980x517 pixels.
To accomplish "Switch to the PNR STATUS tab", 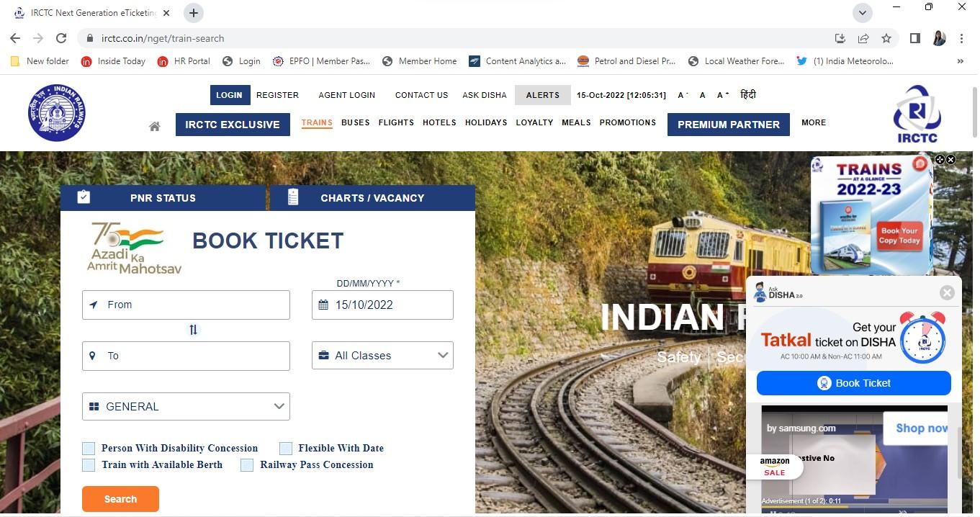I will [163, 198].
